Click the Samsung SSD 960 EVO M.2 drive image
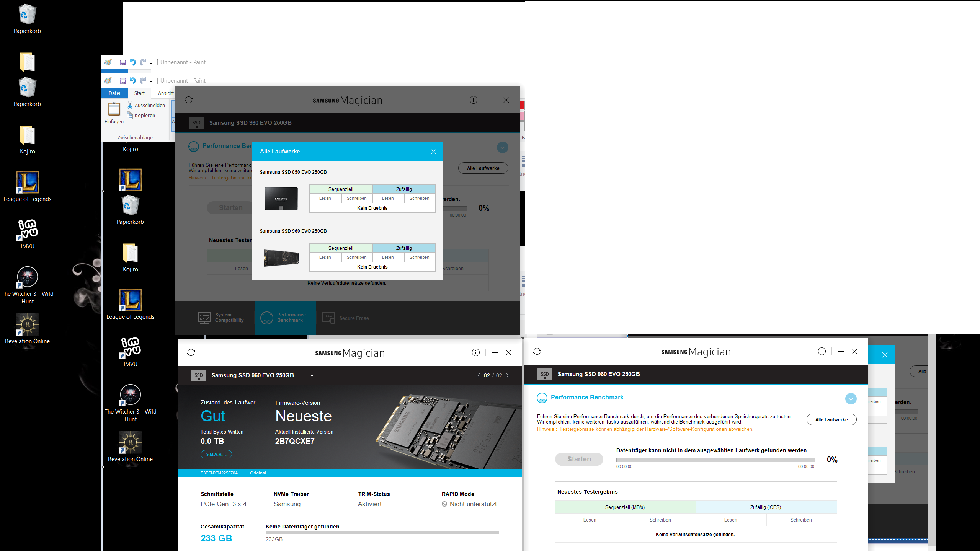The width and height of the screenshot is (980, 551). [x=281, y=258]
